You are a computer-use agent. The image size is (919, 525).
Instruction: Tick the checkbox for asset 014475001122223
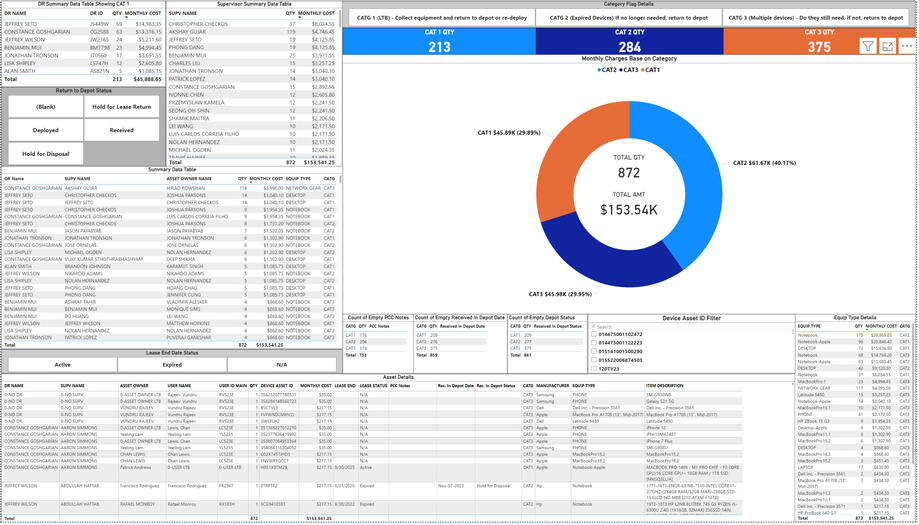594,343
